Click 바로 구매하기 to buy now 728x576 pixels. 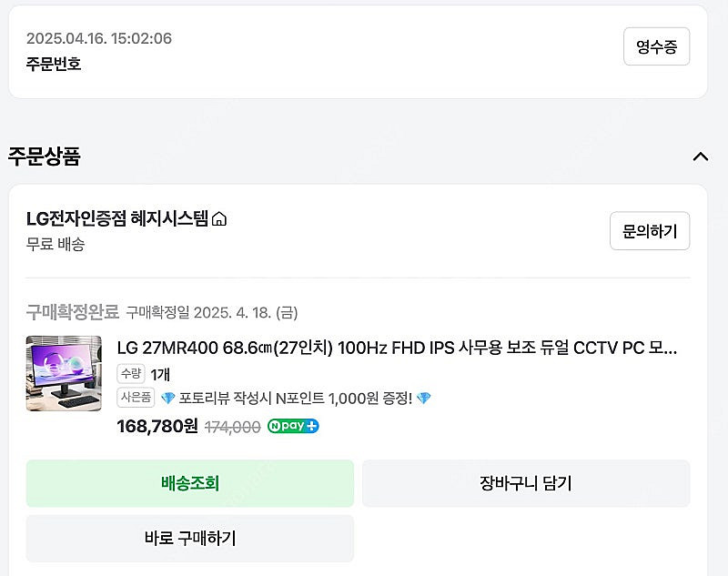189,538
